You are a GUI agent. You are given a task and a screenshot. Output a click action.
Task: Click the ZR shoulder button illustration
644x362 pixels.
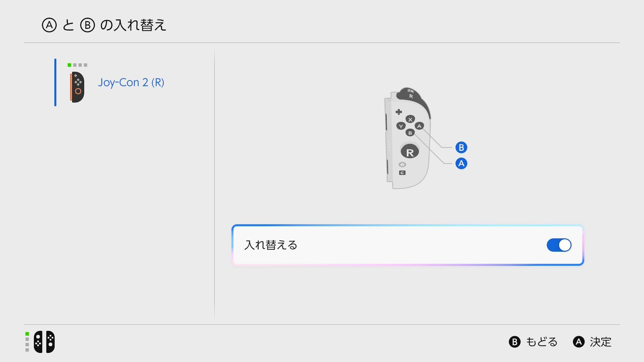(410, 91)
